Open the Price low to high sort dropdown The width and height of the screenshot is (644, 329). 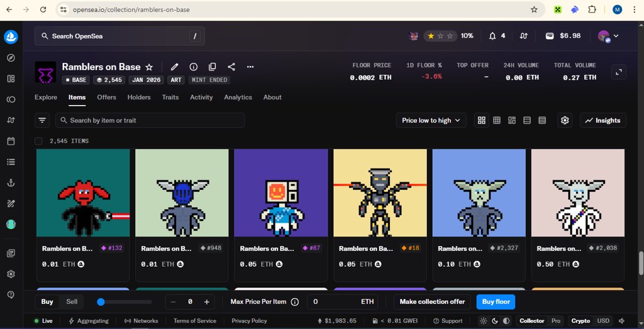click(x=431, y=120)
